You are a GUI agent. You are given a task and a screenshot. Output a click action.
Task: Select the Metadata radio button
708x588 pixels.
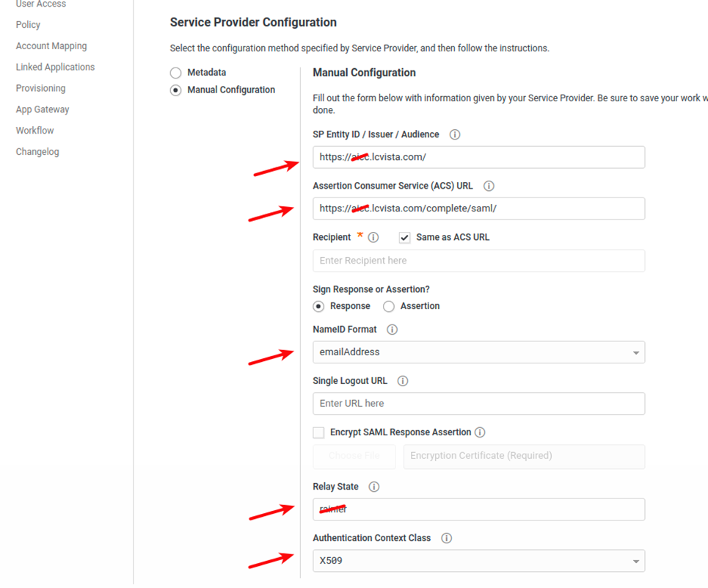176,73
